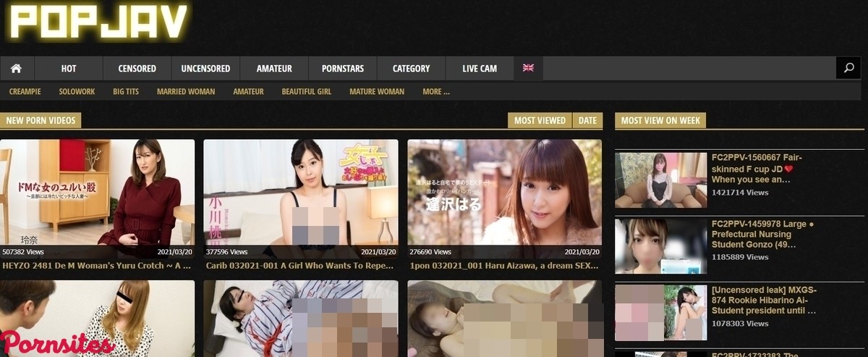Click the home icon in navigation bar
Screen dimensions: 868x357
tap(16, 68)
